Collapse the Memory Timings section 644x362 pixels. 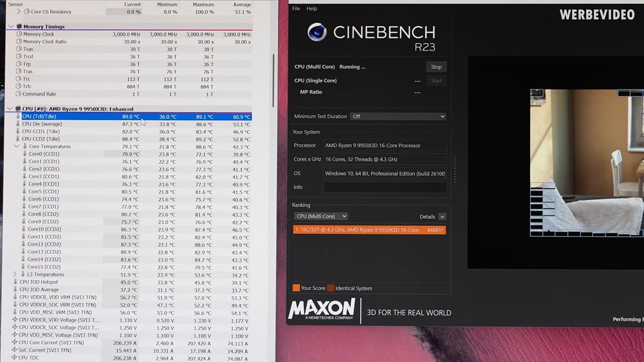click(11, 26)
